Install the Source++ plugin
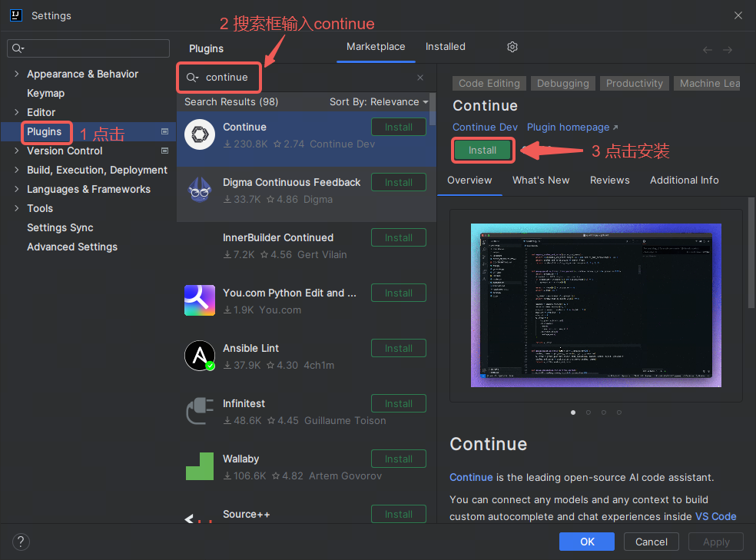The image size is (756, 560). coord(398,514)
